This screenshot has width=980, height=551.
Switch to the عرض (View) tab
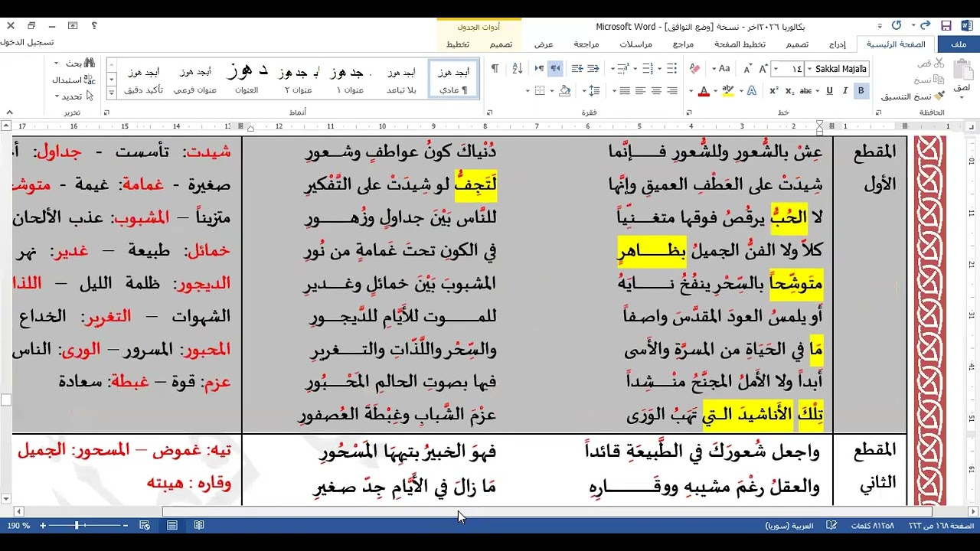pyautogui.click(x=544, y=44)
